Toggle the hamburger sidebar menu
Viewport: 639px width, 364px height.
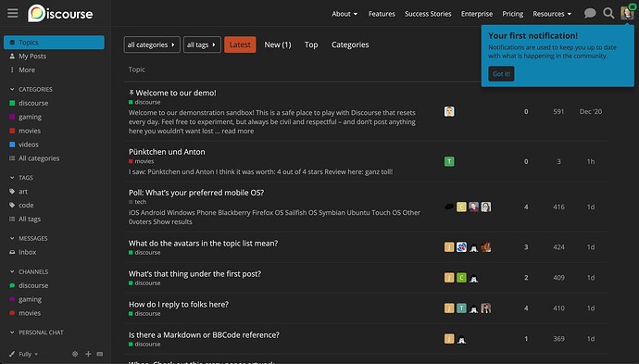(x=13, y=13)
